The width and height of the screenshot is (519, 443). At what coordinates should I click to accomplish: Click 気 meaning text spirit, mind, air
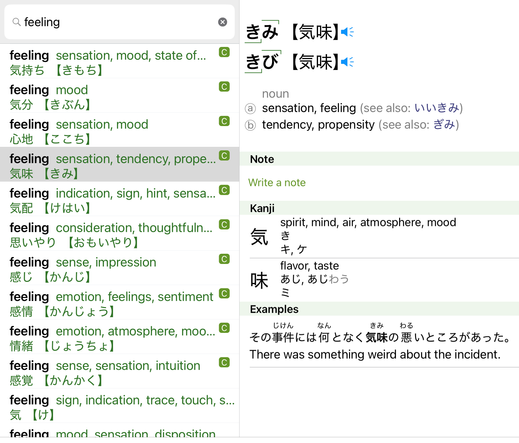368,222
